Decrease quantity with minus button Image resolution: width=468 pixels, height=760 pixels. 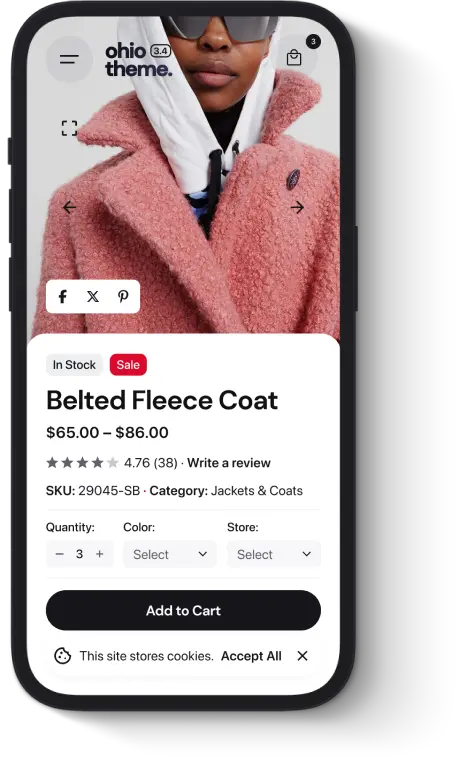tap(60, 554)
